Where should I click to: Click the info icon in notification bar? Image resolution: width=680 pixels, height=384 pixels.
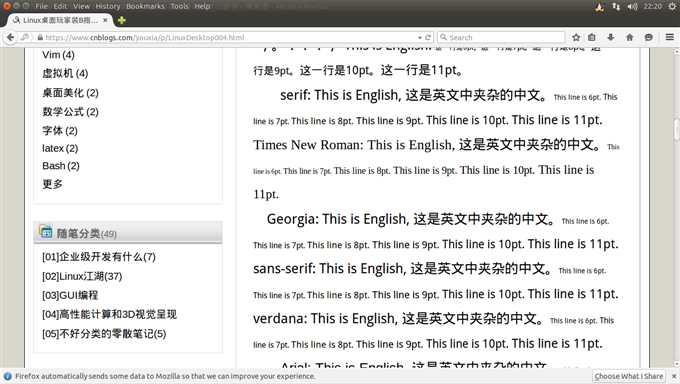pyautogui.click(x=7, y=376)
